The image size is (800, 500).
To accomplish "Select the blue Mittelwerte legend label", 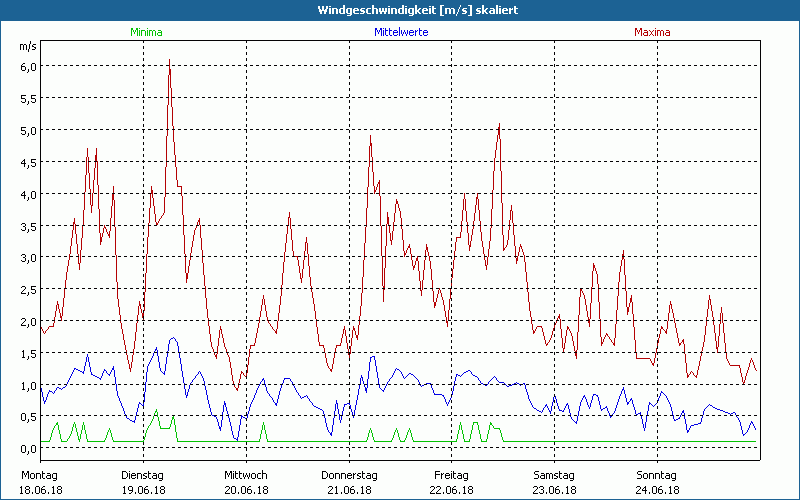I will (x=401, y=32).
